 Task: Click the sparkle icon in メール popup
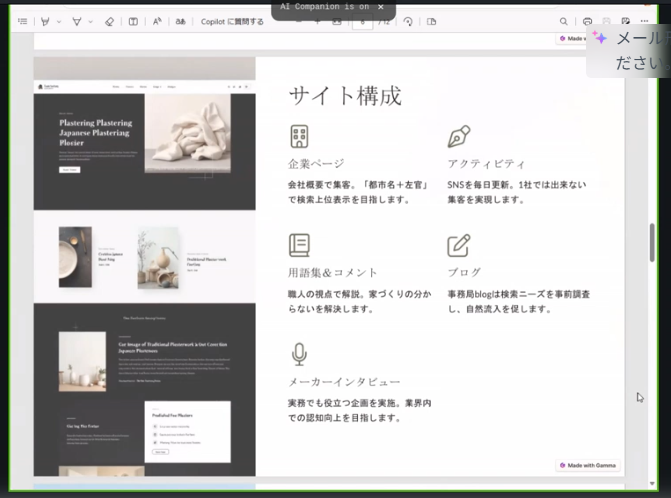tap(600, 38)
